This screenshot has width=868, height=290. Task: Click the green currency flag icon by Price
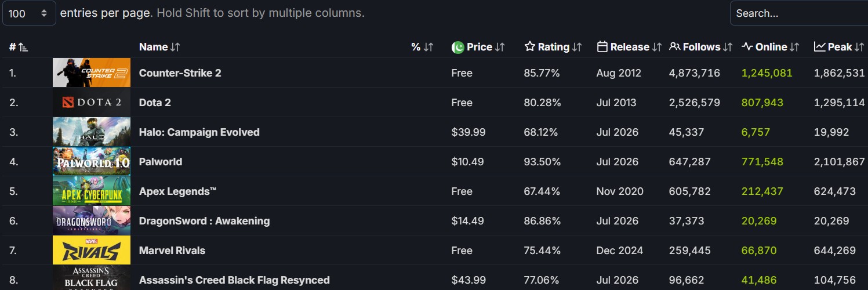458,47
